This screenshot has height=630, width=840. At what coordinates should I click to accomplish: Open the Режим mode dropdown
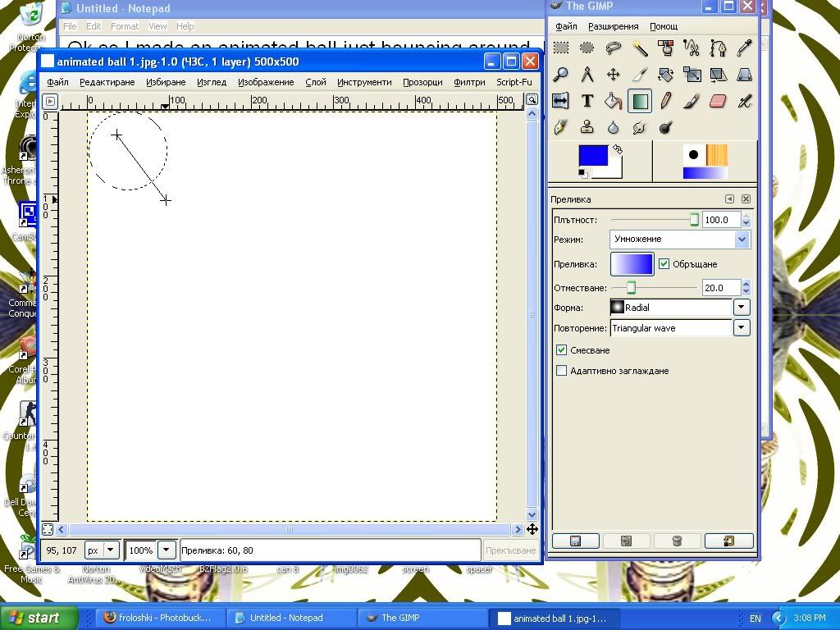742,240
